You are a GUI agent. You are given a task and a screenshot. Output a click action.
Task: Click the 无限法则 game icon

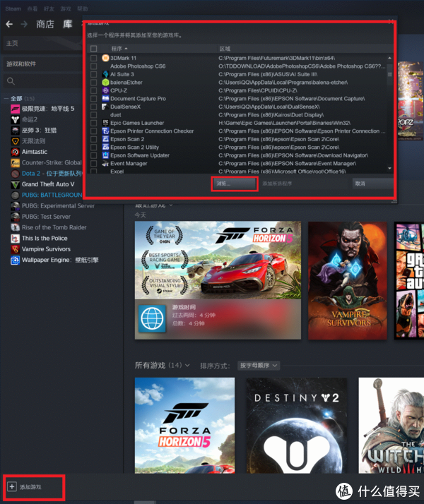point(15,141)
